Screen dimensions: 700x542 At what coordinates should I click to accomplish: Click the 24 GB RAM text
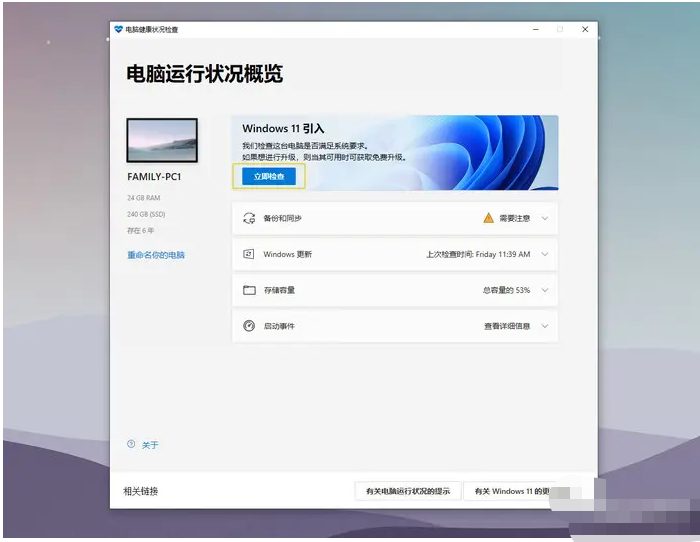pos(144,198)
